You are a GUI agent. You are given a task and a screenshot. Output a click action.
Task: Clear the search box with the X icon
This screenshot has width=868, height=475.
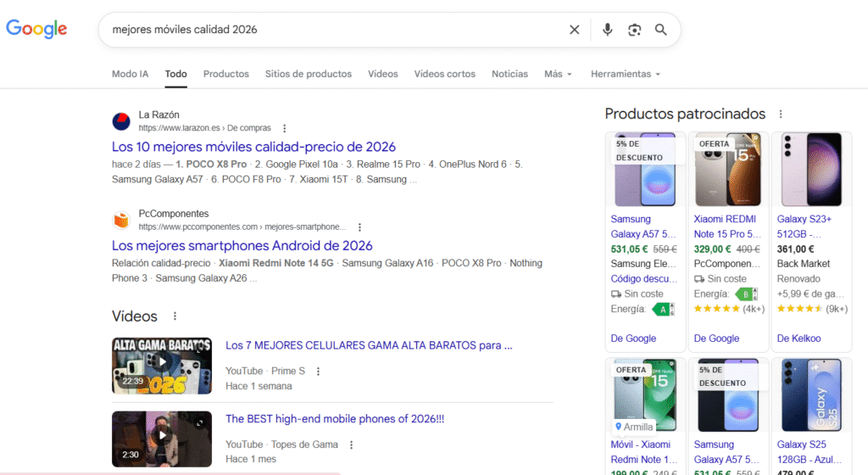coord(574,30)
